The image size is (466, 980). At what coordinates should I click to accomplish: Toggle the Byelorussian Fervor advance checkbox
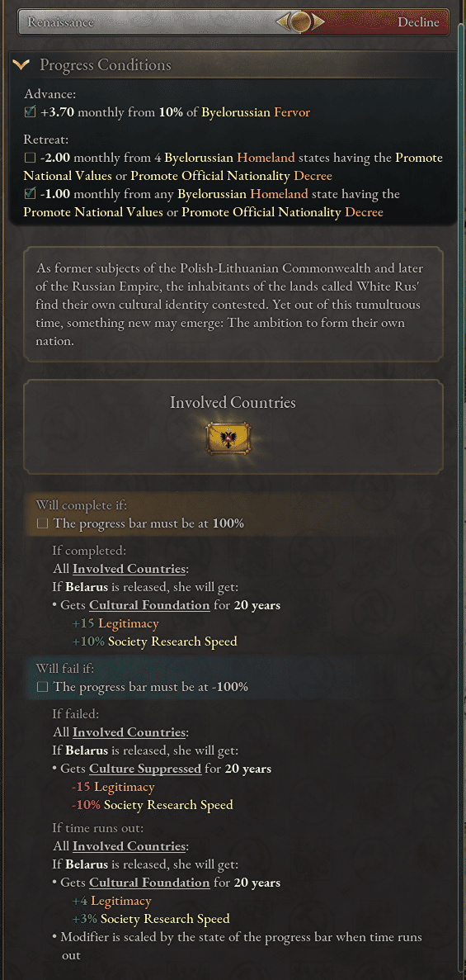click(x=30, y=112)
